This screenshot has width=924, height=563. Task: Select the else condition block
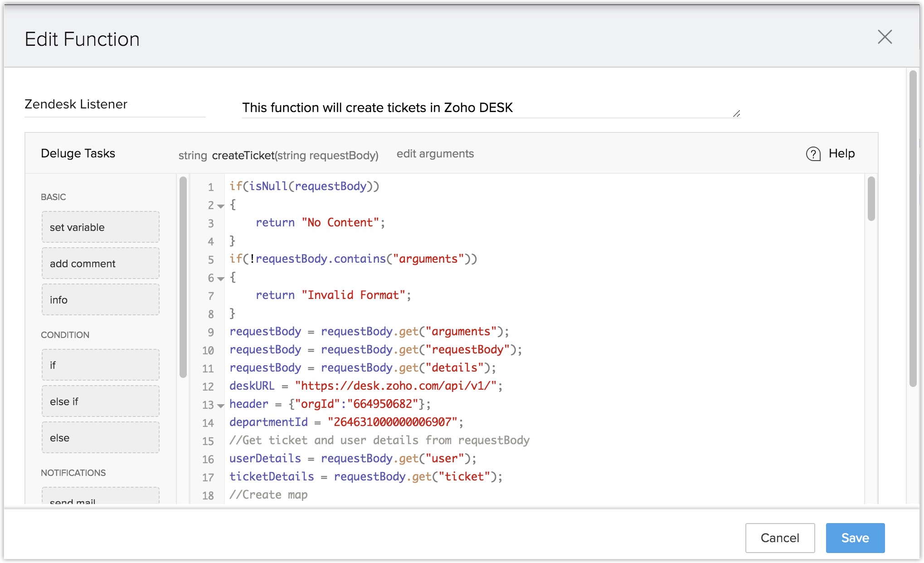click(x=100, y=437)
